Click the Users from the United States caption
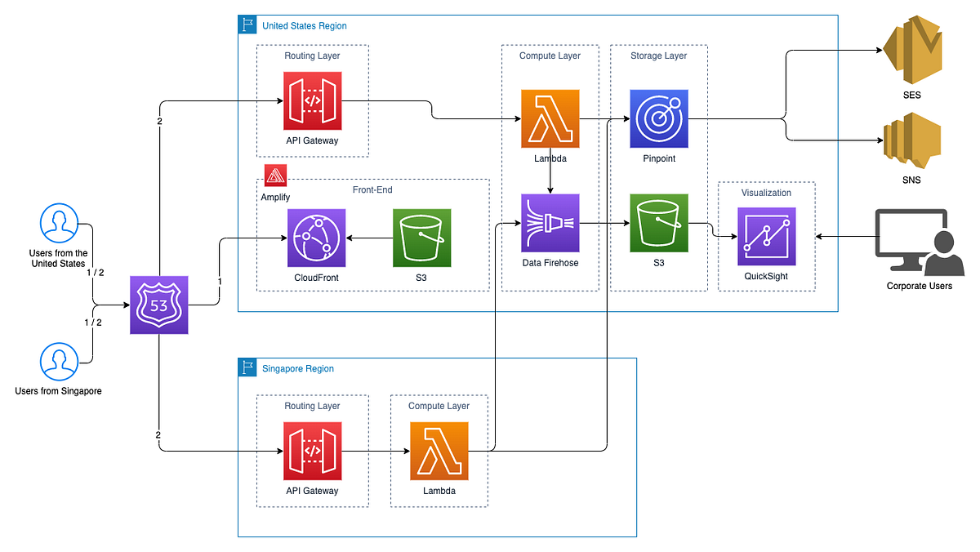The image size is (980, 552). pos(59,259)
